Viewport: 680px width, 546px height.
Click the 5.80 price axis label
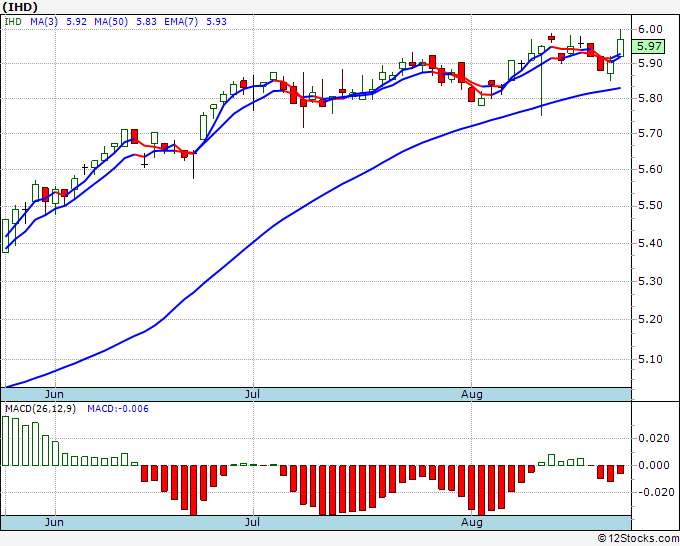tap(650, 98)
